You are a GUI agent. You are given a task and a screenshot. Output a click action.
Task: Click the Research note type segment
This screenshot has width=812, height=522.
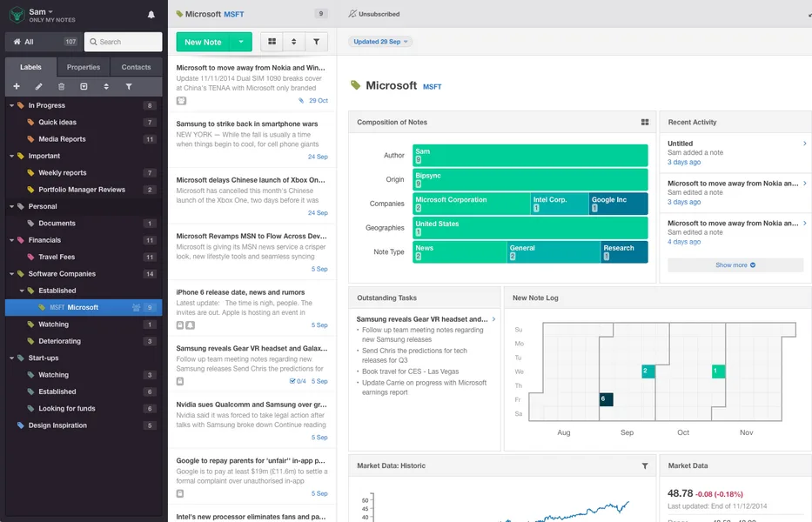pos(624,251)
